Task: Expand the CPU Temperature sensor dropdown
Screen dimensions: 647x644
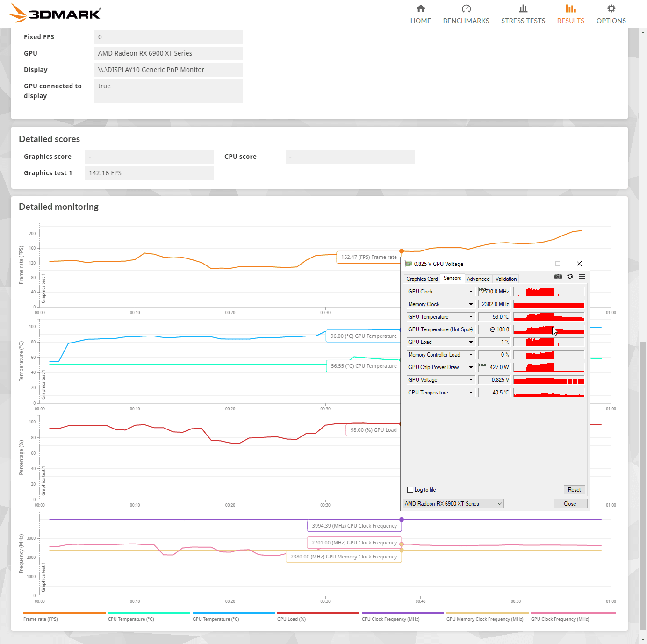Action: click(471, 393)
